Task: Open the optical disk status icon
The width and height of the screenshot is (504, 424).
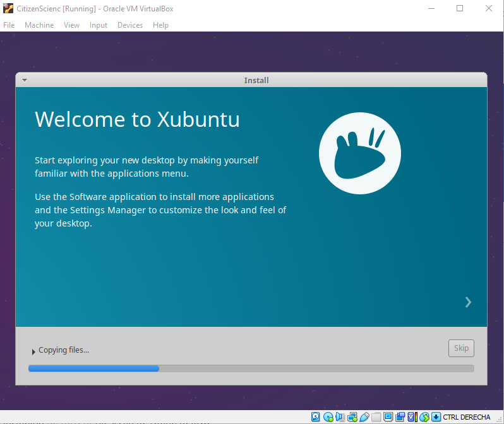Action: [x=328, y=417]
